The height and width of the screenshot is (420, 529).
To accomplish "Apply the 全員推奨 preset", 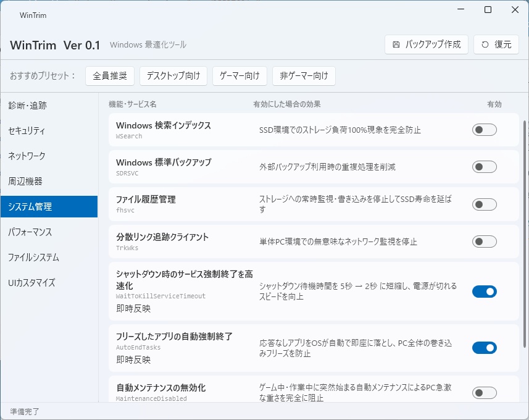I will (110, 75).
